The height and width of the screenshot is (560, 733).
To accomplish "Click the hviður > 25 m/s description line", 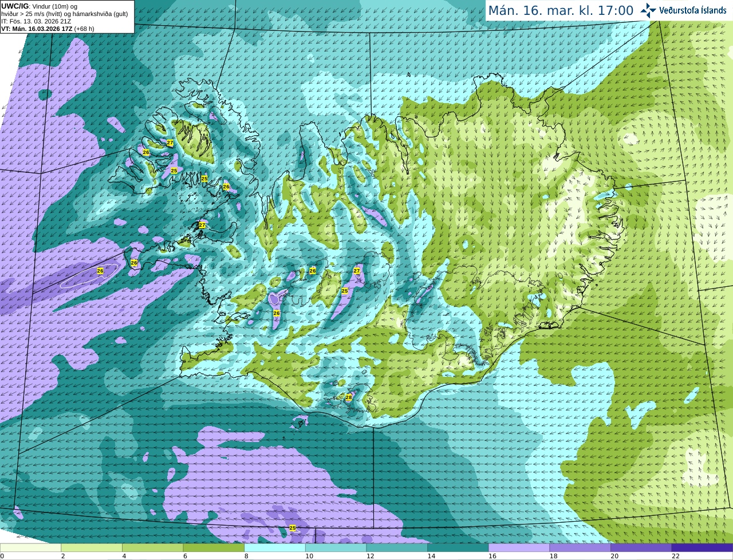I will coord(64,14).
